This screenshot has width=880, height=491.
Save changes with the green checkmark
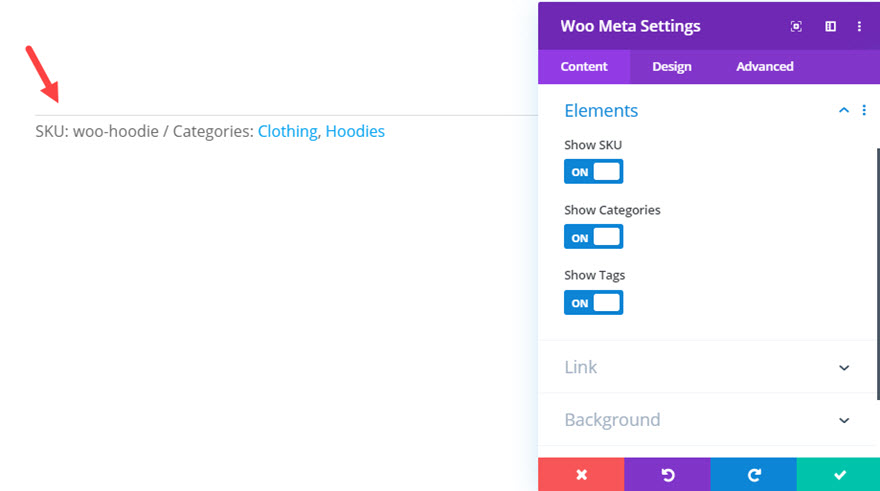click(838, 475)
